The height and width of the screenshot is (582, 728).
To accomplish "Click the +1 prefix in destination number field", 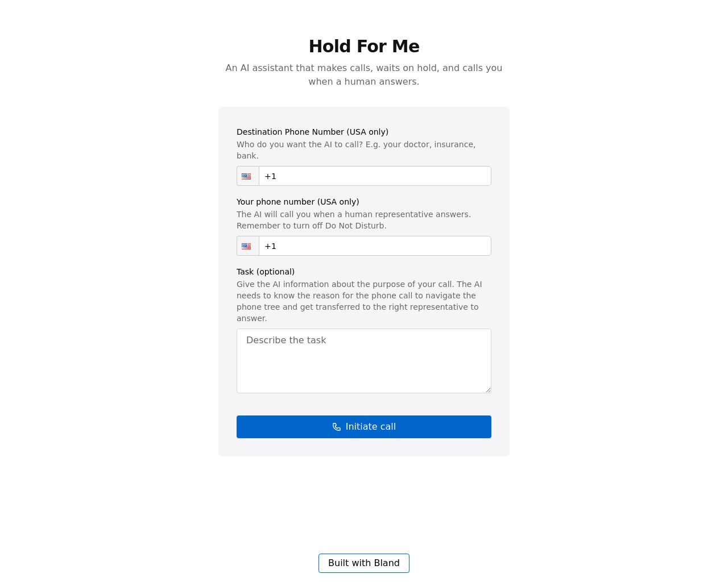I will 270,176.
